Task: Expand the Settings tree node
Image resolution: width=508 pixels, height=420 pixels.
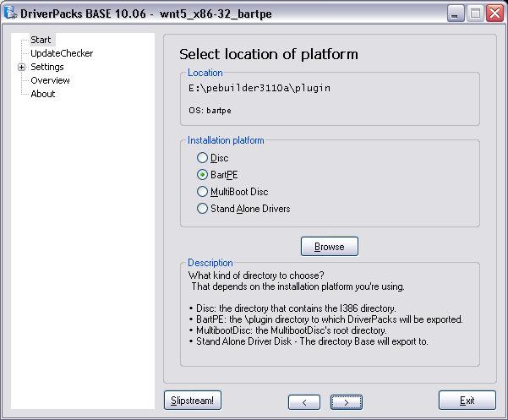Action: pyautogui.click(x=21, y=67)
